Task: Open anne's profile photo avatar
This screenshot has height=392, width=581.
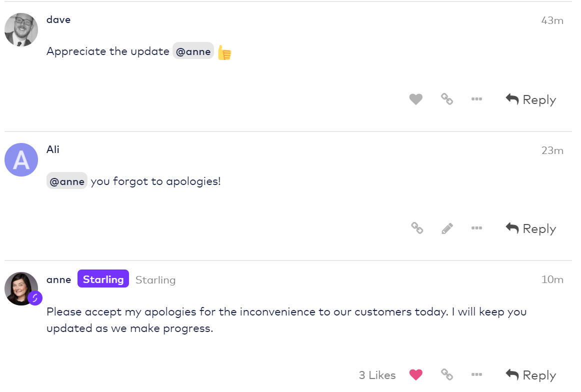Action: pyautogui.click(x=21, y=288)
